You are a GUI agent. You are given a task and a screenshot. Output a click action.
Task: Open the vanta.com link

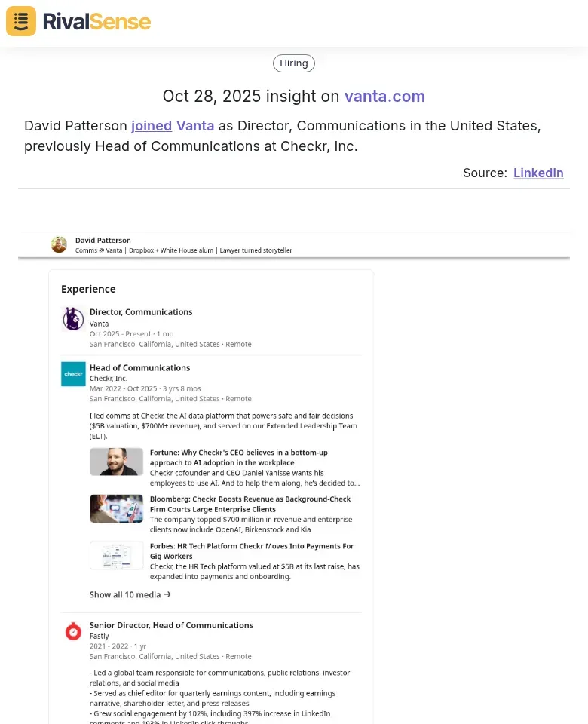[x=384, y=97]
